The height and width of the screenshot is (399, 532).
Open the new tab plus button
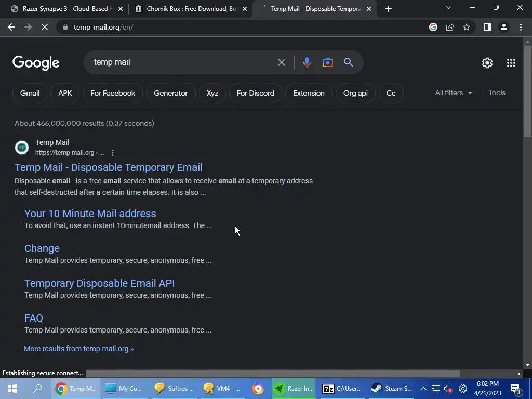tap(389, 9)
